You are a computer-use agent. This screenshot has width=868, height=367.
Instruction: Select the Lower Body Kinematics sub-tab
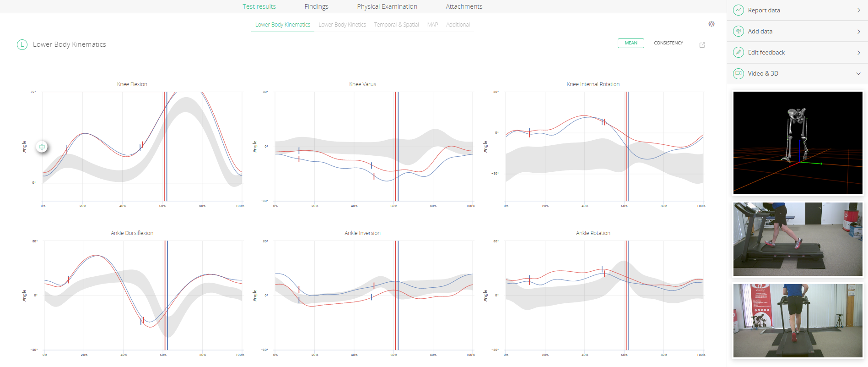pyautogui.click(x=283, y=25)
